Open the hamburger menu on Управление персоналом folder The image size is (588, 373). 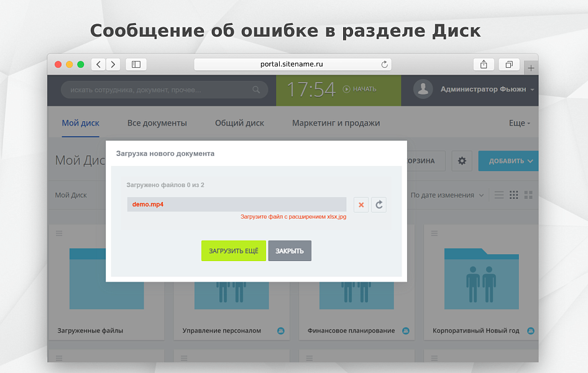point(184,233)
